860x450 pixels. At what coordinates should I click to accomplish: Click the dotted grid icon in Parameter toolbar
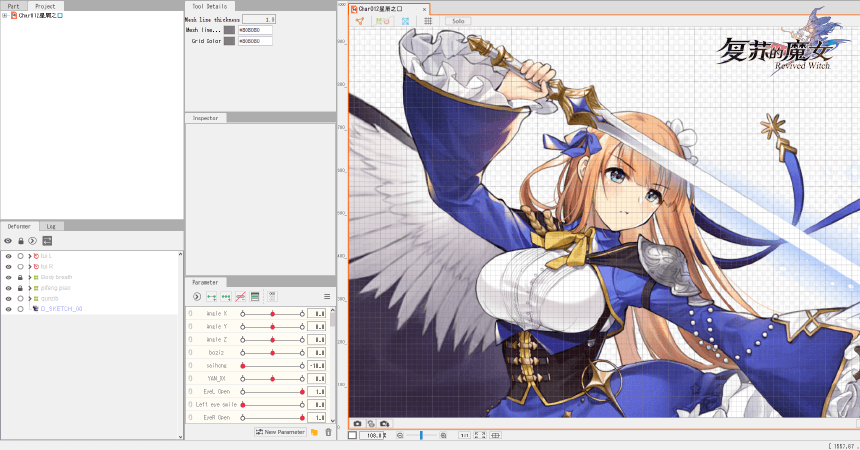pos(272,297)
